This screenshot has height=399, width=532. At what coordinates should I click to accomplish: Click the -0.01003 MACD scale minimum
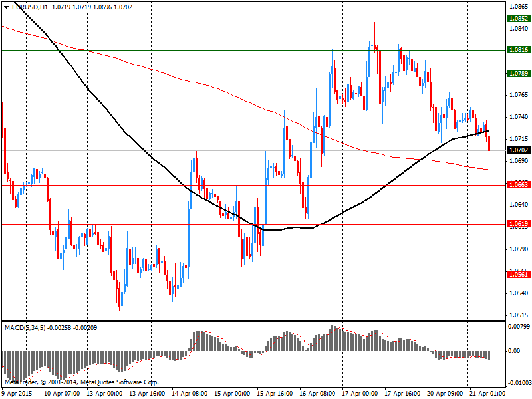point(519,383)
